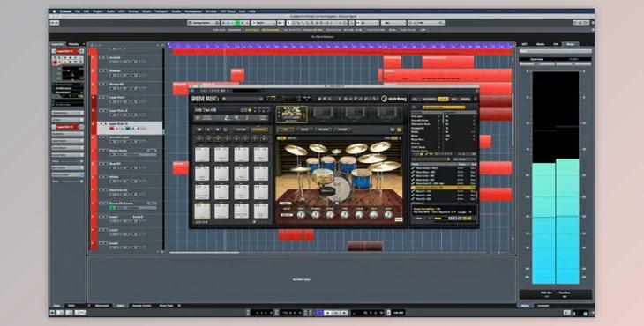
Task: Click the highlighted bottom-left drum pad
Action: pyautogui.click(x=202, y=211)
